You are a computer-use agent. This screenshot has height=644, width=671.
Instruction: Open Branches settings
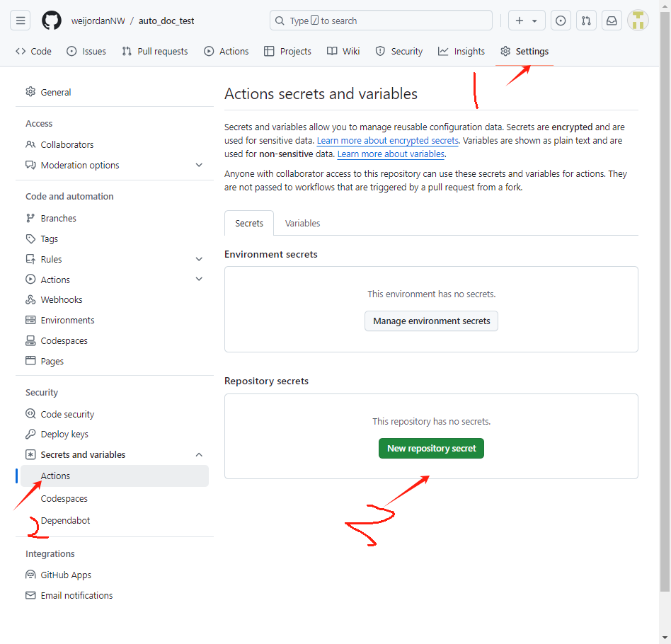tap(114, 218)
